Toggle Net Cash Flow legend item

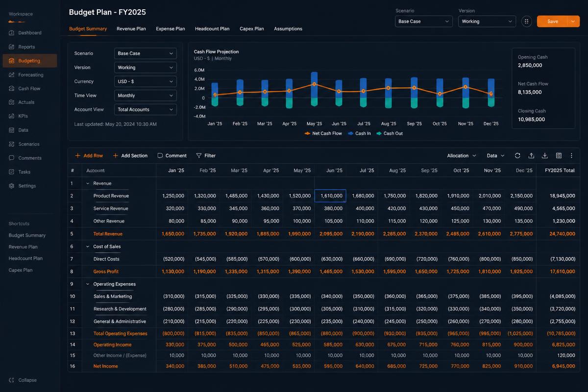click(323, 133)
